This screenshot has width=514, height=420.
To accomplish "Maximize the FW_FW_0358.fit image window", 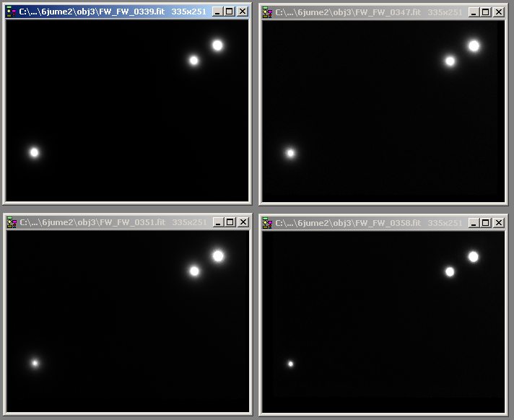I will [x=485, y=223].
